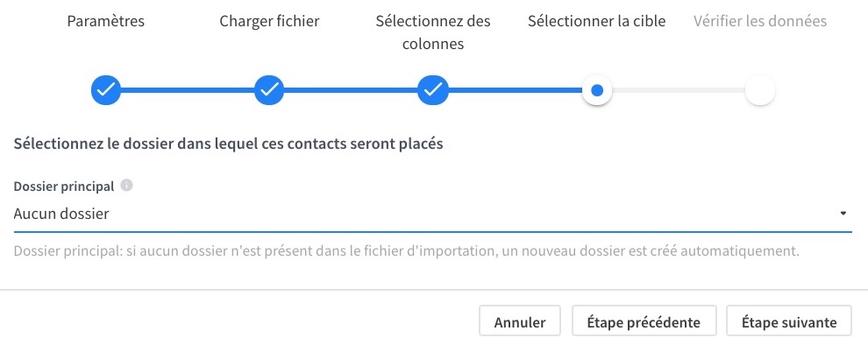The height and width of the screenshot is (345, 868).
Task: Click the Sélectionner la cible step label
Action: click(x=597, y=22)
